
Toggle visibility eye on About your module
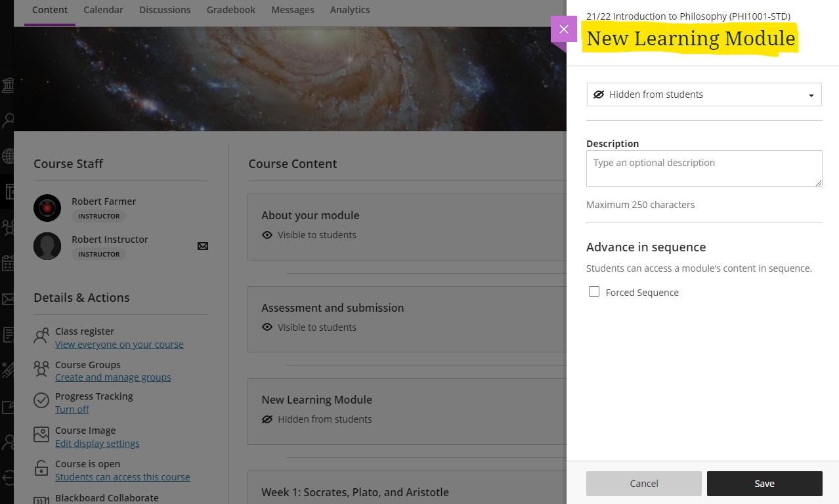[x=267, y=234]
